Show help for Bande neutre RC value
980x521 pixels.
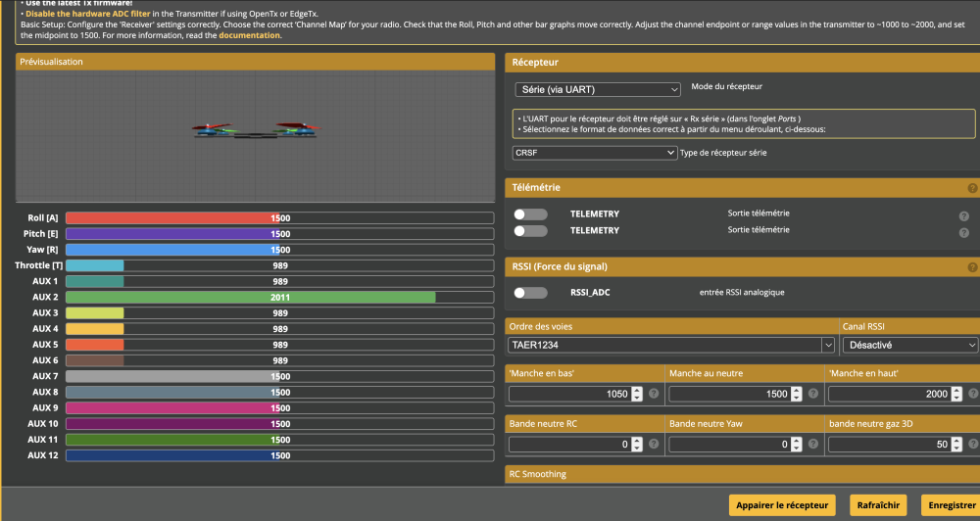[654, 445]
